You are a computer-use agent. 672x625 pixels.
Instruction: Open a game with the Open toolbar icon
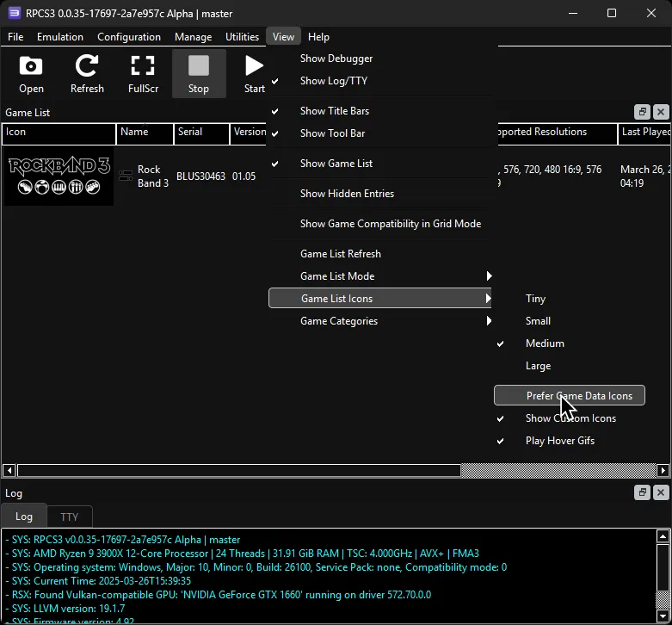click(x=31, y=74)
